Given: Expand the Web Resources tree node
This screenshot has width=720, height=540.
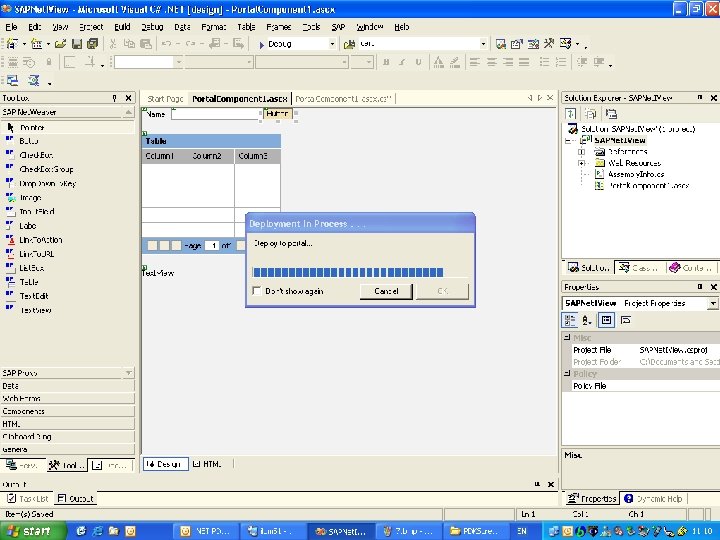Looking at the screenshot, I should (582, 163).
